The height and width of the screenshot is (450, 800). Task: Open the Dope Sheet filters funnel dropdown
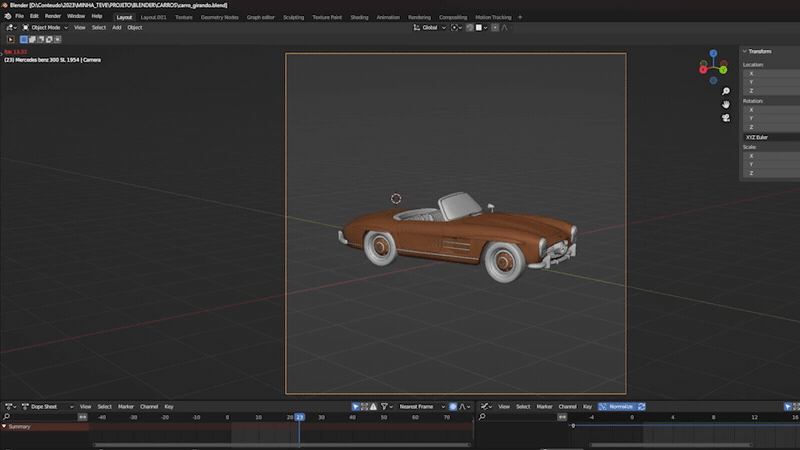(x=385, y=407)
